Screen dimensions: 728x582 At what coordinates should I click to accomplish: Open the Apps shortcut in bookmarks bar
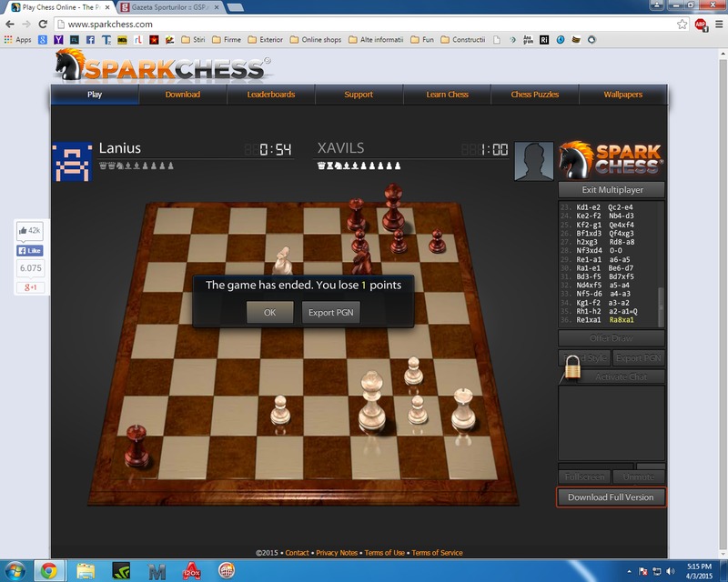[17, 40]
